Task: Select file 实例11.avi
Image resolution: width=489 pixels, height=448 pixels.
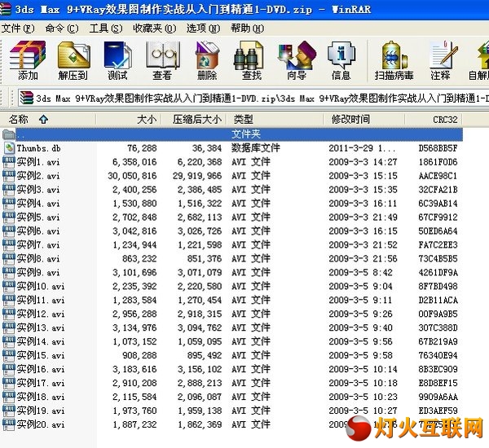Action: pyautogui.click(x=41, y=300)
